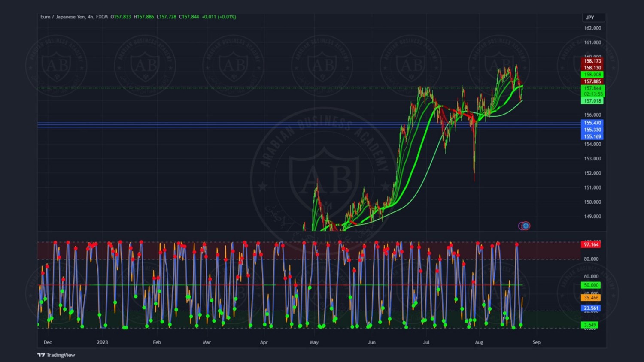Click the 157.844 current price label
Screen dimensions: 644x362
(592, 88)
